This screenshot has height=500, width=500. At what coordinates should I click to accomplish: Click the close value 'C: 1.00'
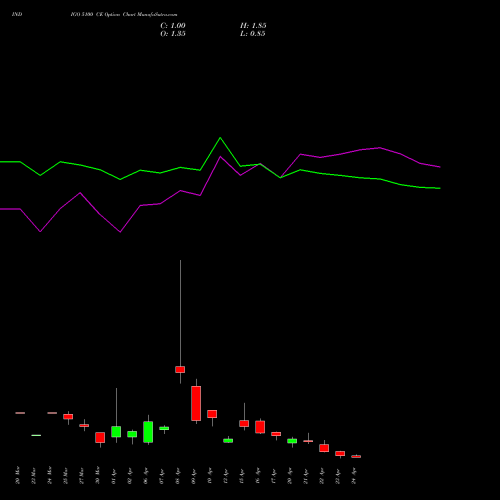tap(173, 26)
